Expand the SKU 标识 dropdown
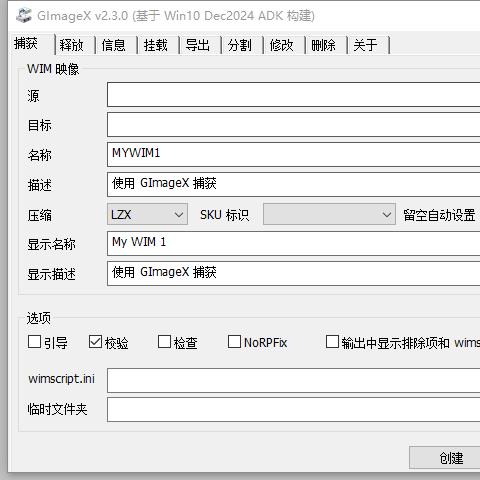The height and width of the screenshot is (480, 480). 329,214
